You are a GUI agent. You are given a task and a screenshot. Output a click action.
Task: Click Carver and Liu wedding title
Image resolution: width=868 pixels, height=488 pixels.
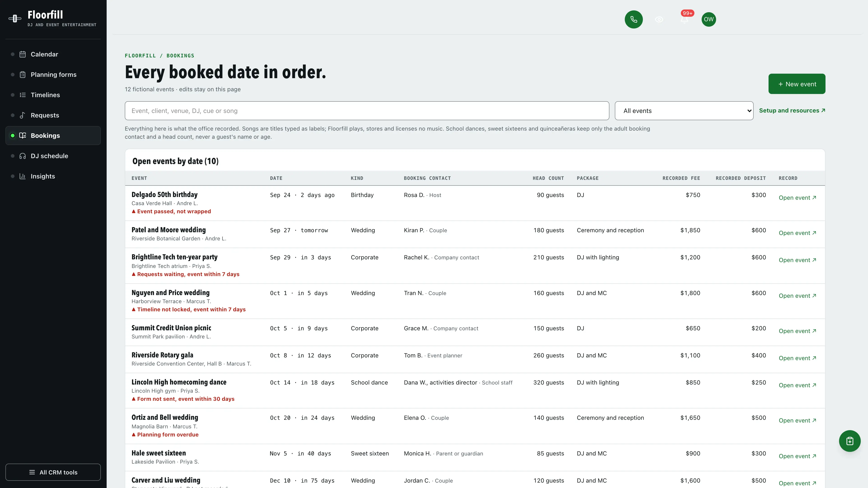point(166,480)
